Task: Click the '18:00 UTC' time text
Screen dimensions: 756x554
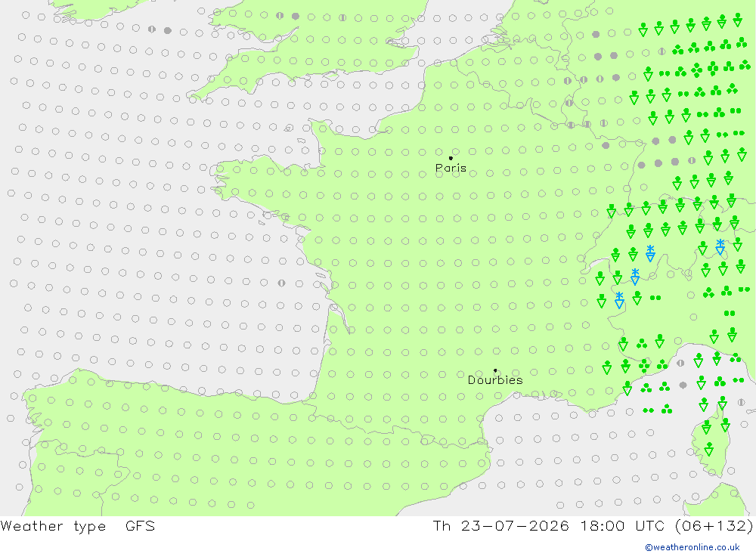Action: pos(624,525)
